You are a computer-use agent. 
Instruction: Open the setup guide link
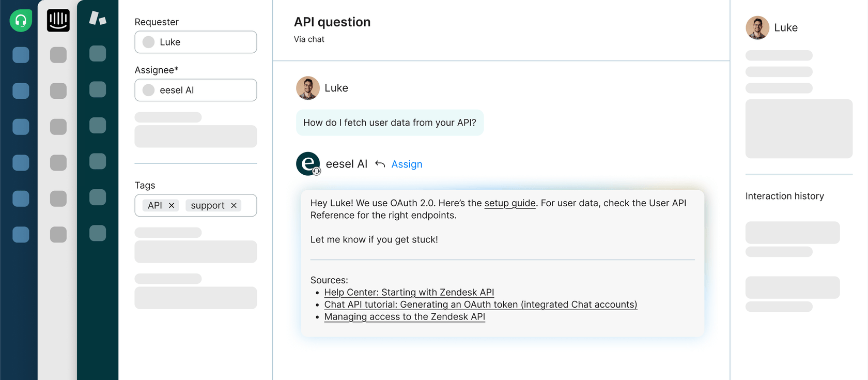509,203
